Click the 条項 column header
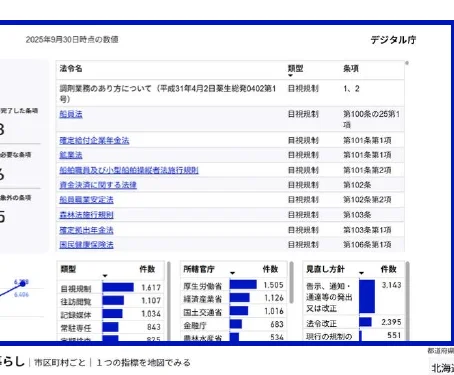Screen dimensions: 454x375 (351, 68)
